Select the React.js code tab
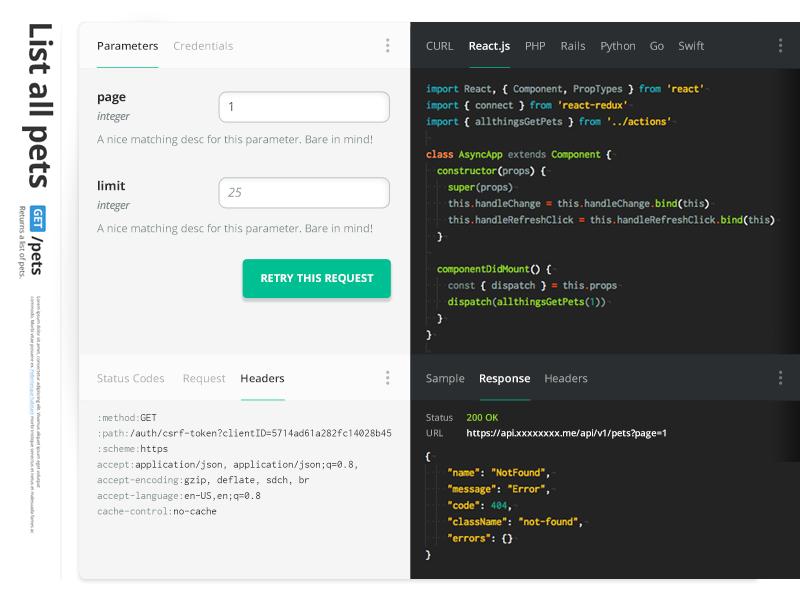The width and height of the screenshot is (800, 600). (489, 46)
